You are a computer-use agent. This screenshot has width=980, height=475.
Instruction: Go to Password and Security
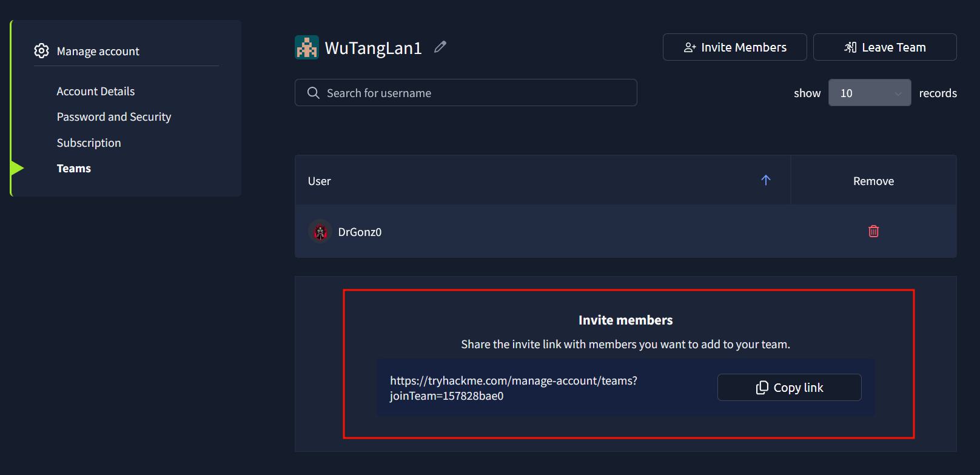tap(114, 116)
